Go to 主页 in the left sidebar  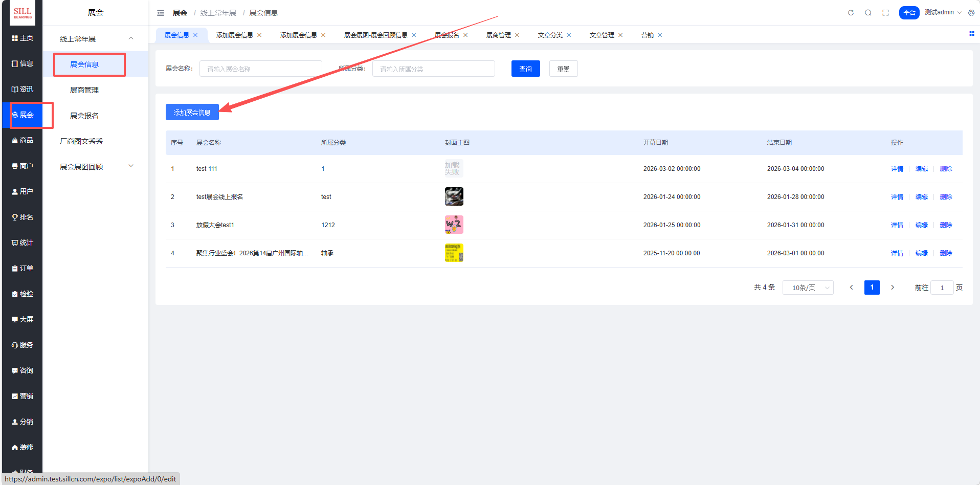(23, 38)
